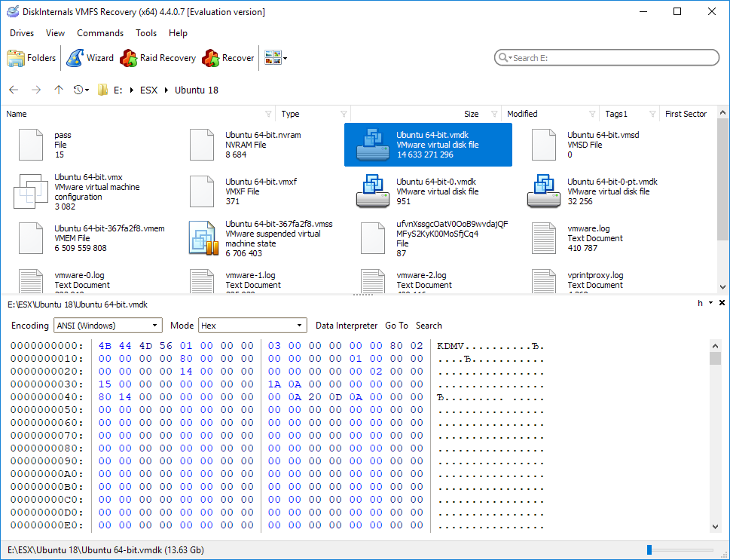730x560 pixels.
Task: Select the Ubuntu 64-bit.vmsd file icon
Action: point(543,145)
